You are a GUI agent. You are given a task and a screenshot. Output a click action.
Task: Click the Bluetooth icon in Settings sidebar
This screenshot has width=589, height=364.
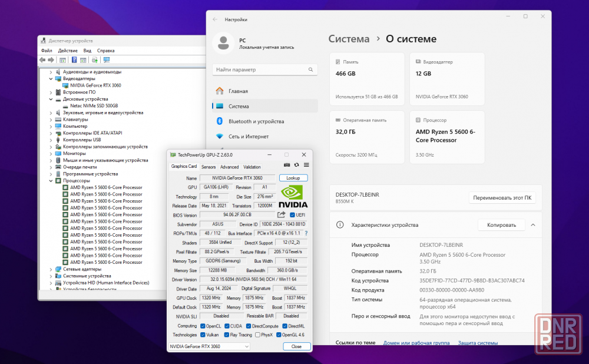pyautogui.click(x=220, y=121)
